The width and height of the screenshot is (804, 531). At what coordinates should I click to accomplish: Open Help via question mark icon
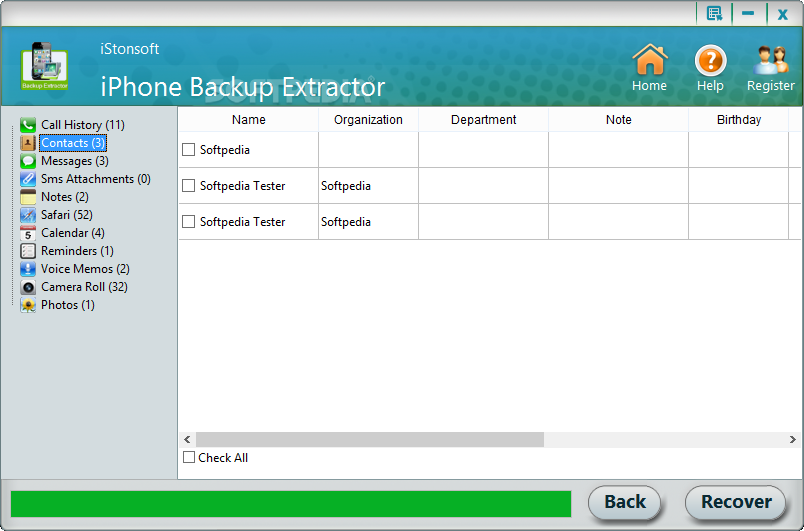710,60
